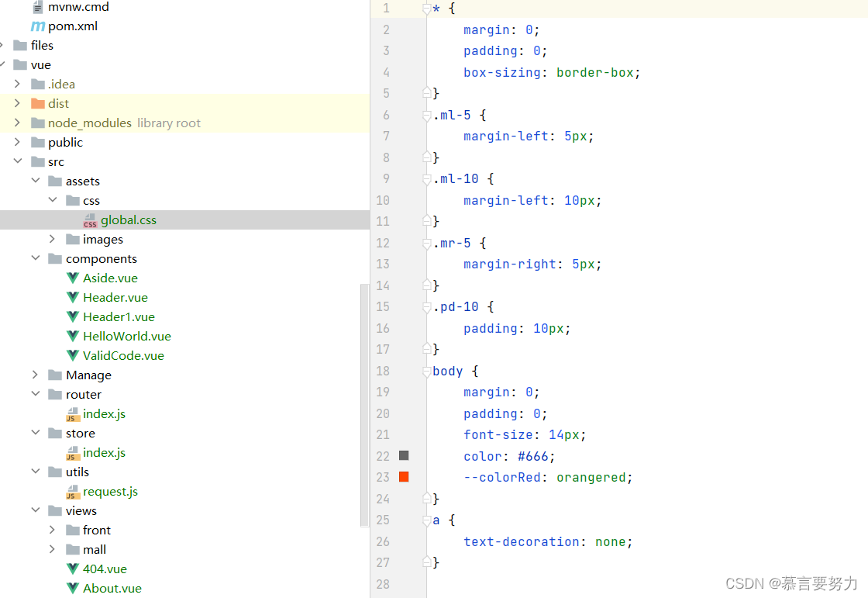Viewport: 868px width, 598px height.
Task: Expand the node_modules folder
Action: tap(17, 123)
